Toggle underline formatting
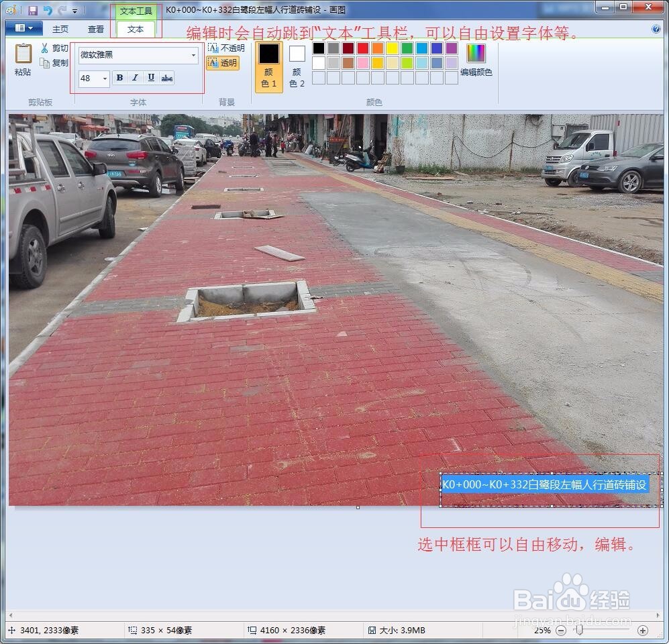Viewport: 669px width, 644px height. pyautogui.click(x=150, y=78)
